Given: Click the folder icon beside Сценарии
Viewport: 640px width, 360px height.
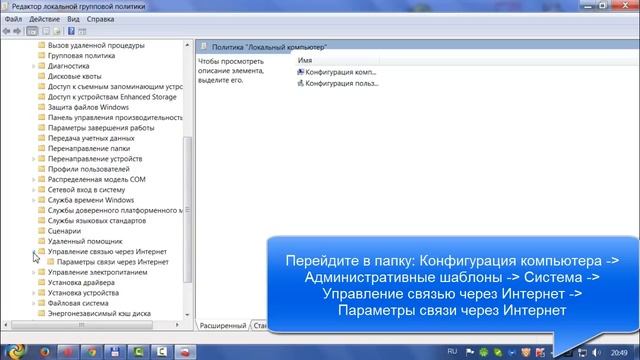Looking at the screenshot, I should click(x=42, y=231).
